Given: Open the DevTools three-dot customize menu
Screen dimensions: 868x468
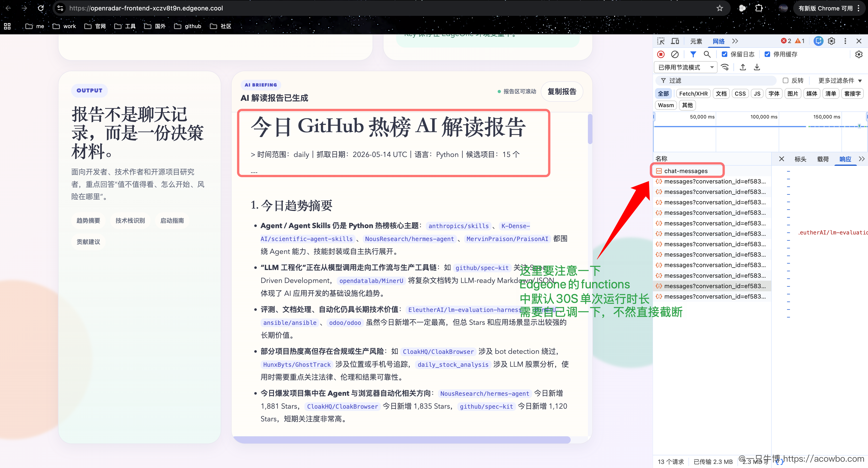Looking at the screenshot, I should tap(845, 41).
